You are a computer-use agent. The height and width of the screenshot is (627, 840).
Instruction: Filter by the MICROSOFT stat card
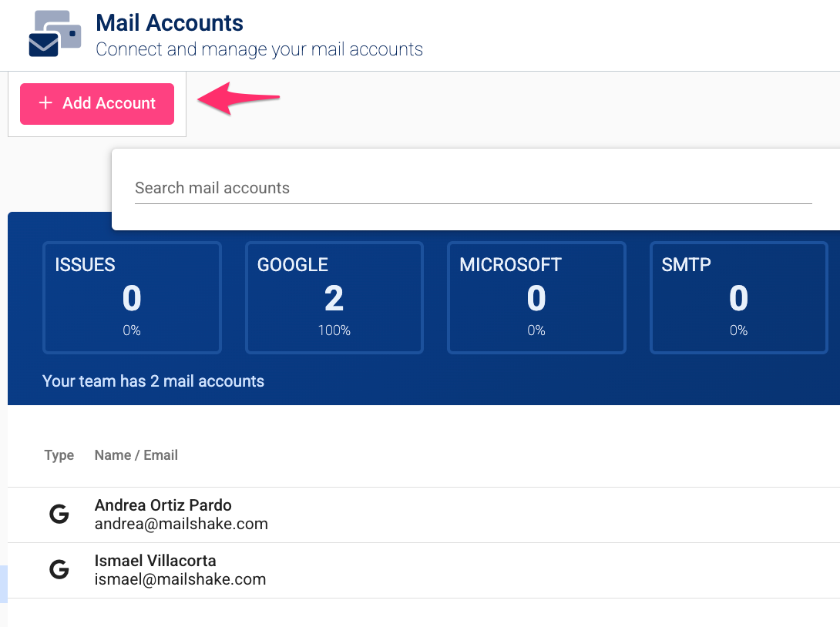tap(536, 297)
